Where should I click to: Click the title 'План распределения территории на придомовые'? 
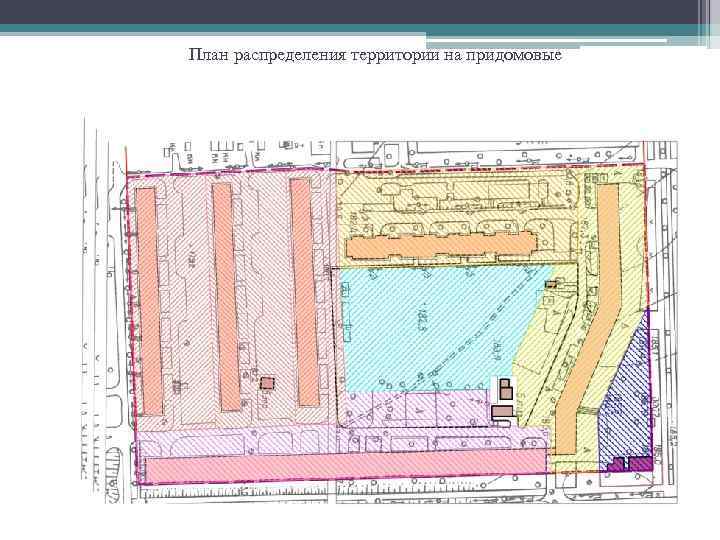coord(375,55)
